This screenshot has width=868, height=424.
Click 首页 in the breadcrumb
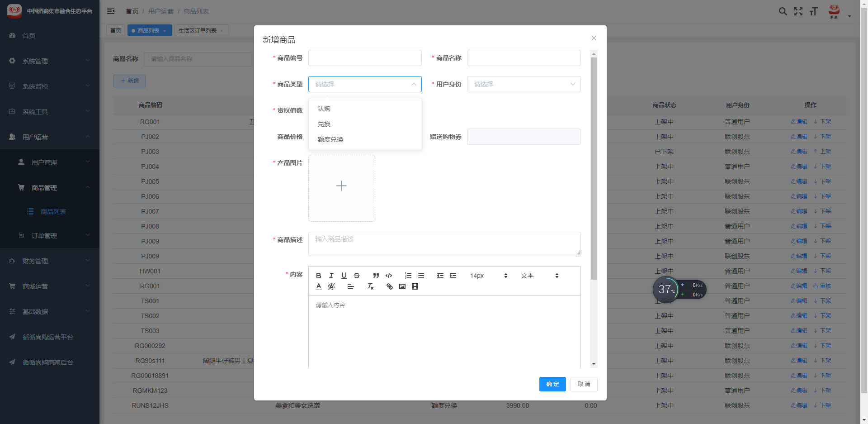(x=132, y=11)
